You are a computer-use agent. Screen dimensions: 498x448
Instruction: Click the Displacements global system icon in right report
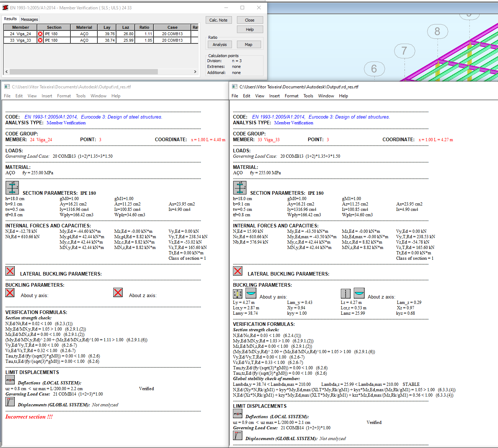pos(238,435)
